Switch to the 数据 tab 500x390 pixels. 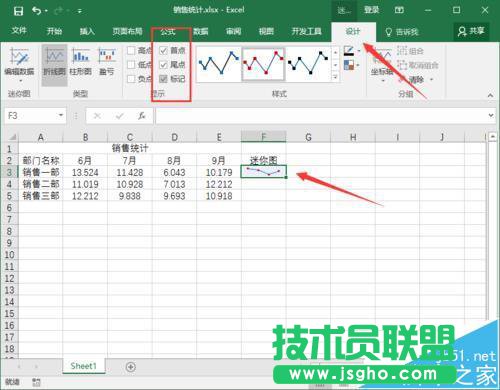pos(200,31)
